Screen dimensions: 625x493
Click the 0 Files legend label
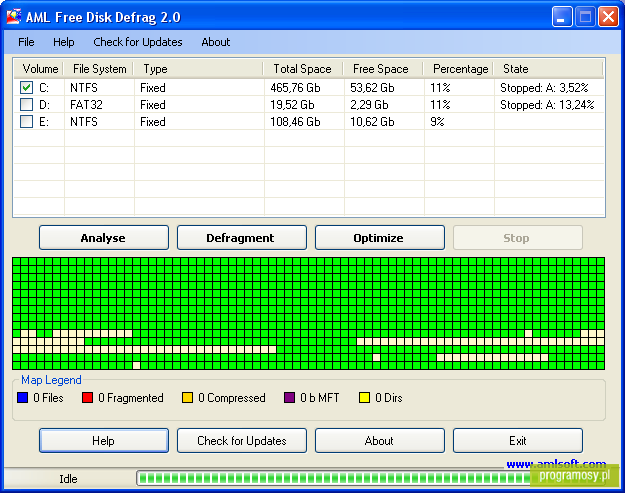coord(48,398)
